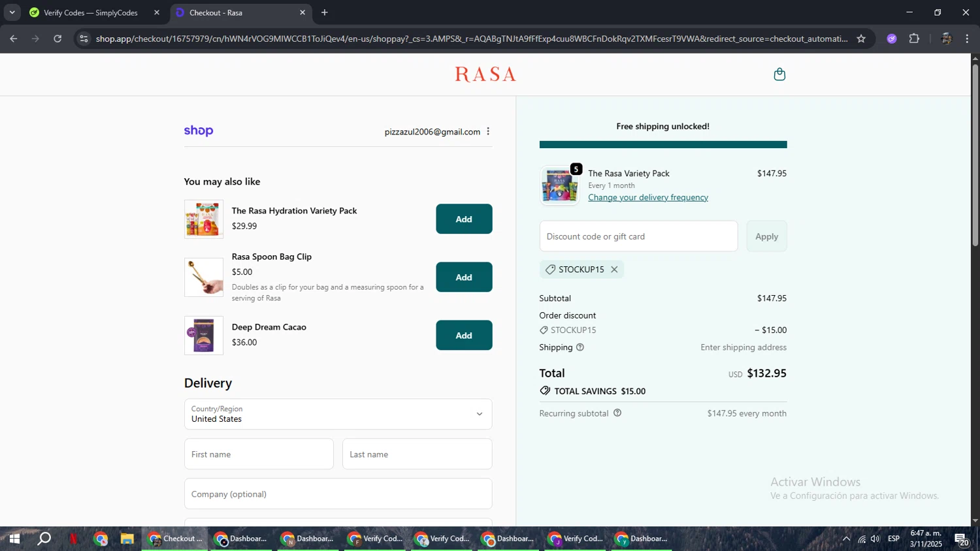
Task: Click the Last name field
Action: coord(417,454)
